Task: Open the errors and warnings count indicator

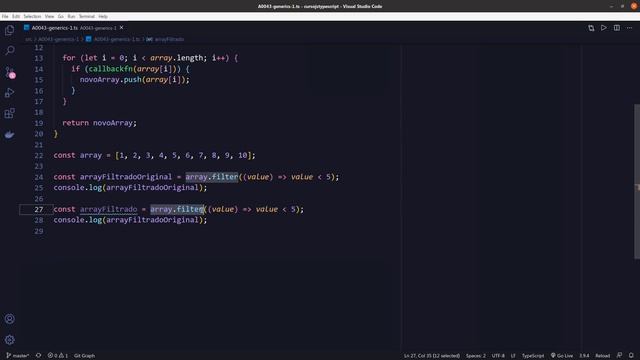Action: 58,356
